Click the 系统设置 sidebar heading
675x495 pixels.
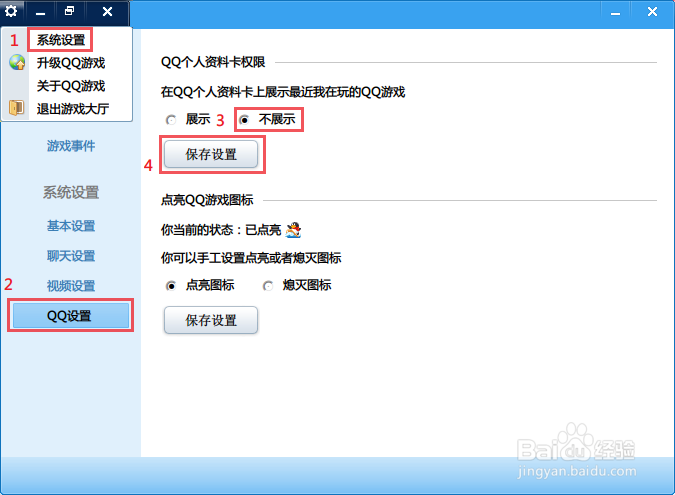click(x=71, y=192)
